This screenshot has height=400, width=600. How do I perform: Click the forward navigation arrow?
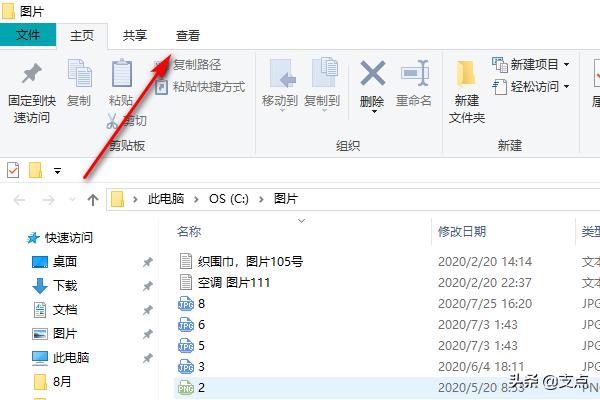[x=49, y=200]
